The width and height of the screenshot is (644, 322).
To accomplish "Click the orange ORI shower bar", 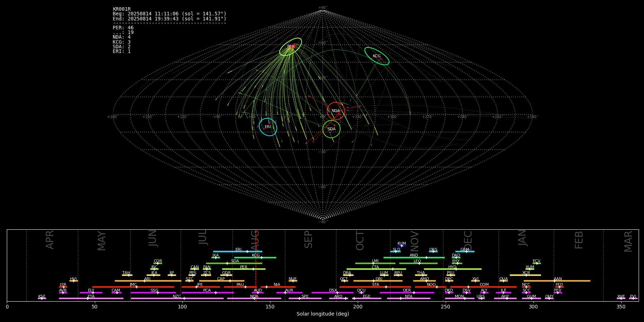I will pos(378,281).
